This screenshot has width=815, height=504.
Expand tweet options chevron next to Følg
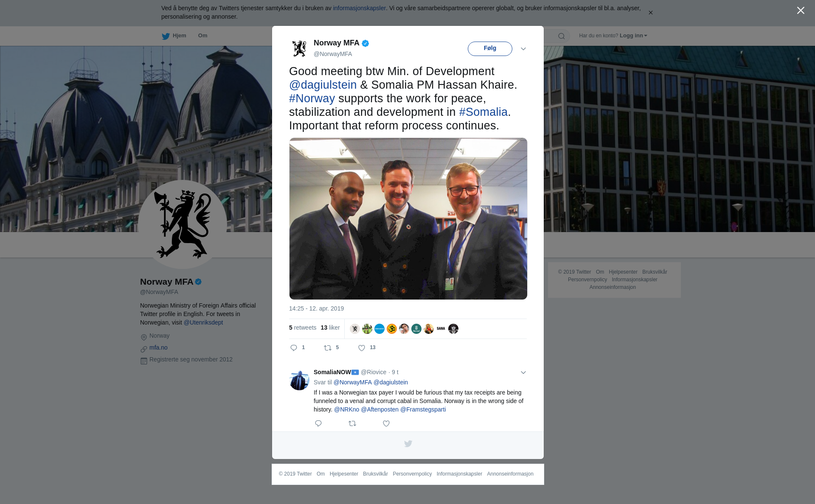pos(523,49)
